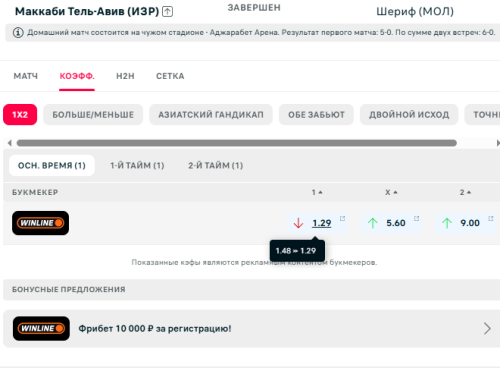Click the info icon in stadium notice
500x368 pixels.
18,33
